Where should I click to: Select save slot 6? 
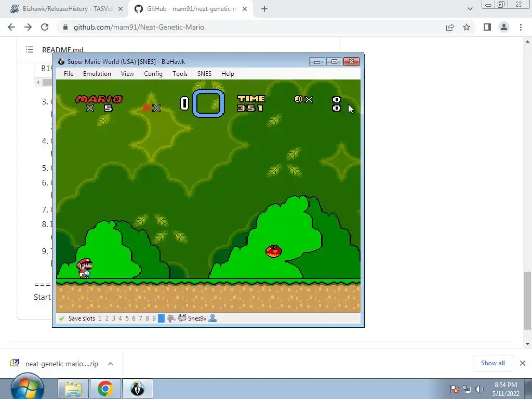click(134, 318)
